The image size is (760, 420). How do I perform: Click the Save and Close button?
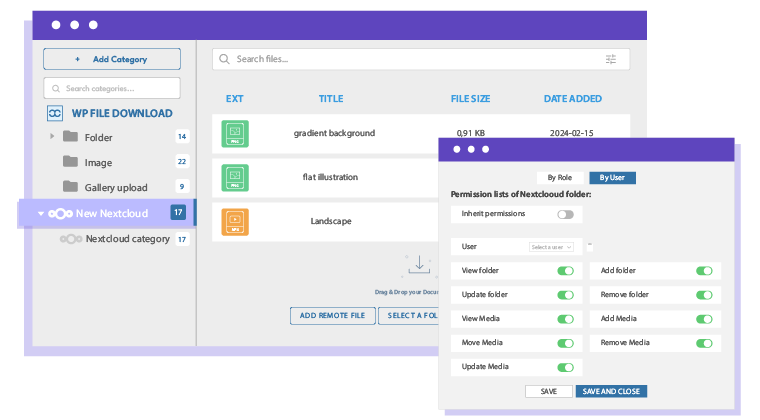pyautogui.click(x=610, y=391)
